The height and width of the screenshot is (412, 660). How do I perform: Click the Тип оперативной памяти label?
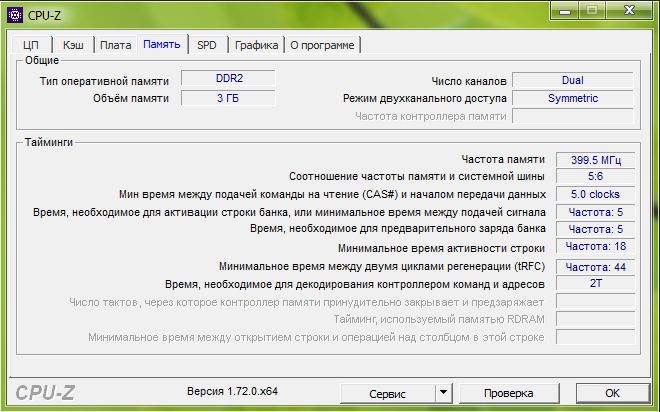[104, 81]
